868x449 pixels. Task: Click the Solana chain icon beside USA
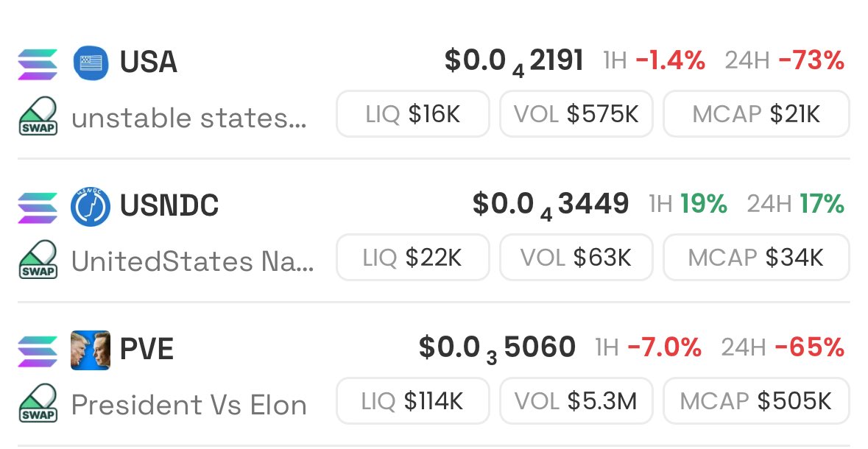click(38, 64)
